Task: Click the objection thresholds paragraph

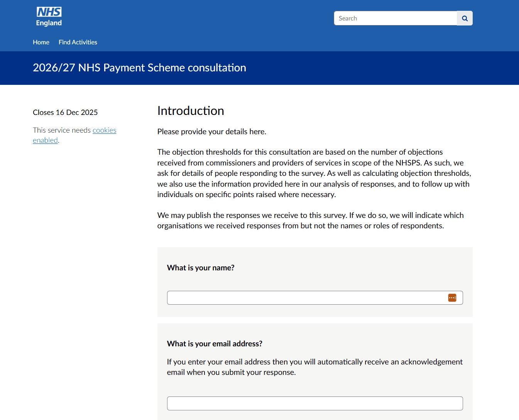Action: (x=314, y=173)
